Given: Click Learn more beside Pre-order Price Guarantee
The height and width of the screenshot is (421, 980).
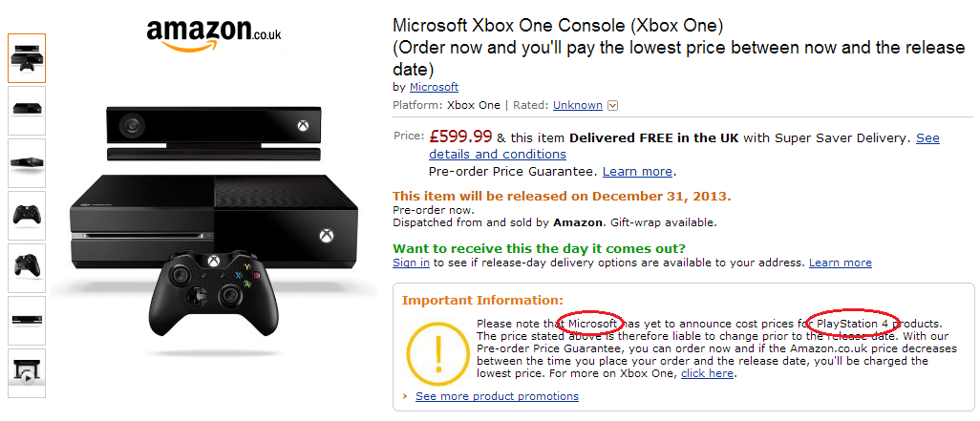Looking at the screenshot, I should coord(637,172).
